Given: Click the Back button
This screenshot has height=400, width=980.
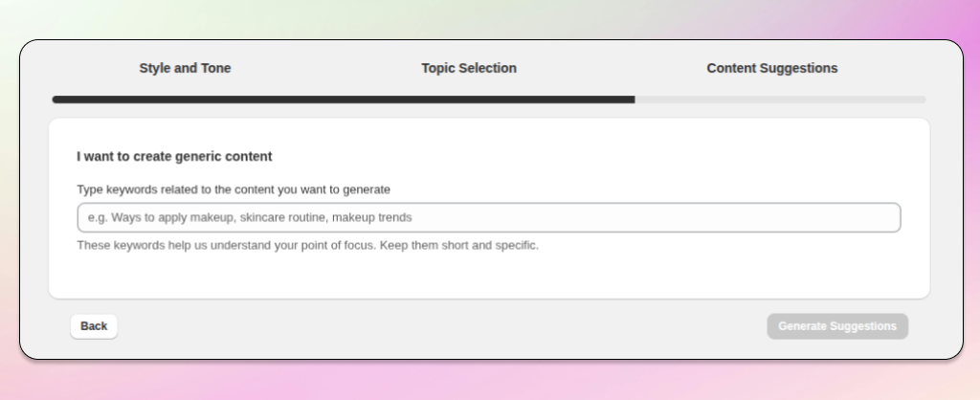Looking at the screenshot, I should point(94,326).
